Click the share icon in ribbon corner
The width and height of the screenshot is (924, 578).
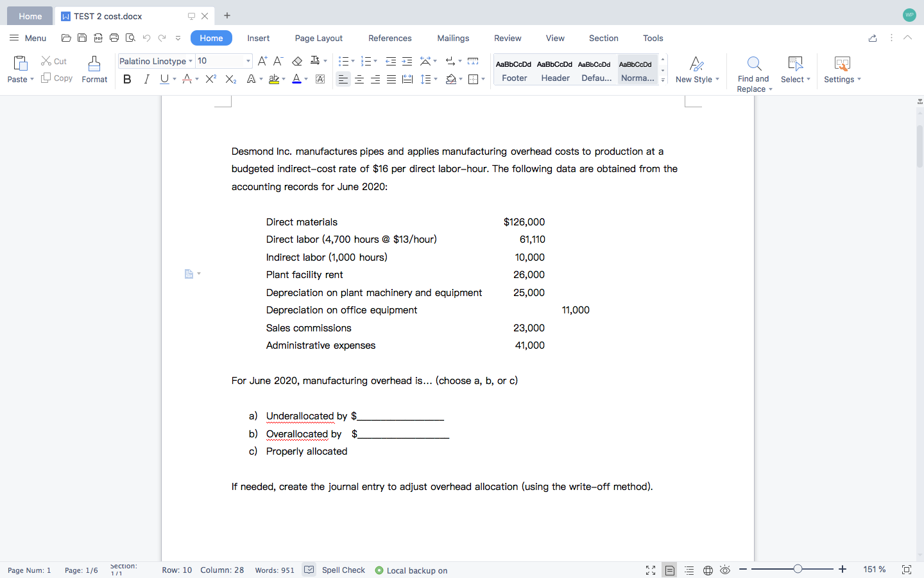point(873,38)
